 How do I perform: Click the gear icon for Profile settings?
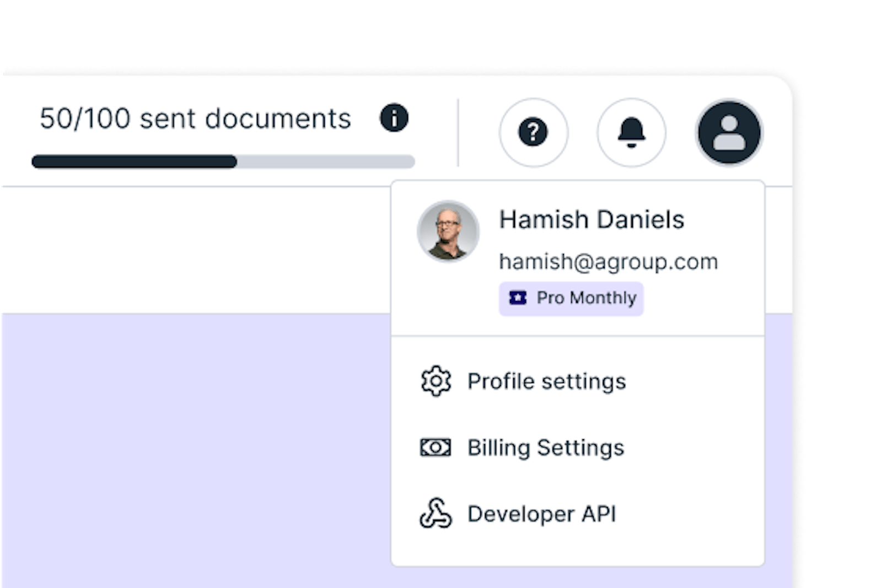click(x=435, y=381)
